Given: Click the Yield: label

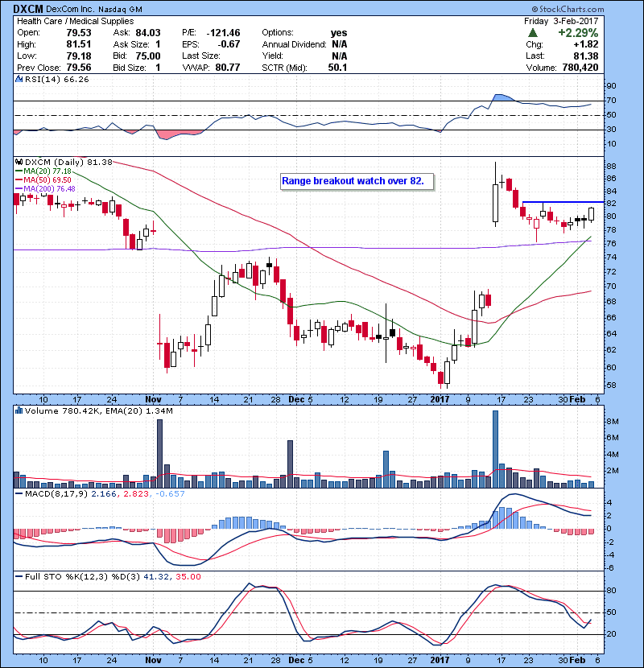Looking at the screenshot, I should point(273,56).
